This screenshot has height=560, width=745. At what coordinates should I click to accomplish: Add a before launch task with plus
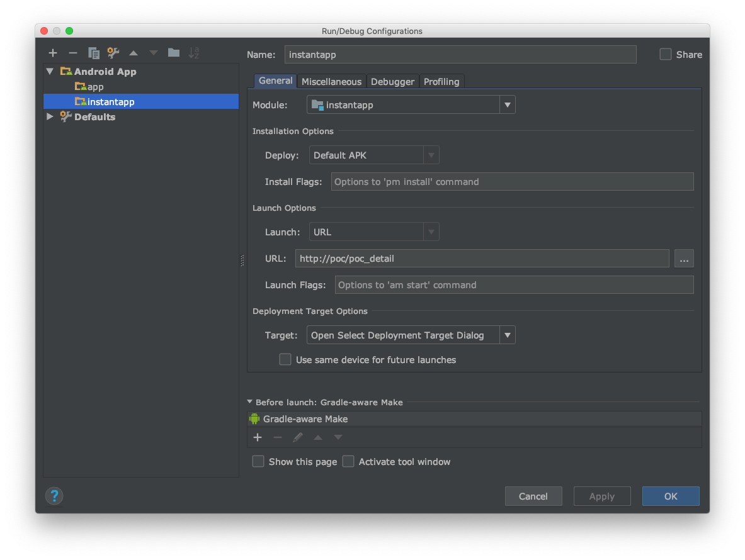pos(258,437)
